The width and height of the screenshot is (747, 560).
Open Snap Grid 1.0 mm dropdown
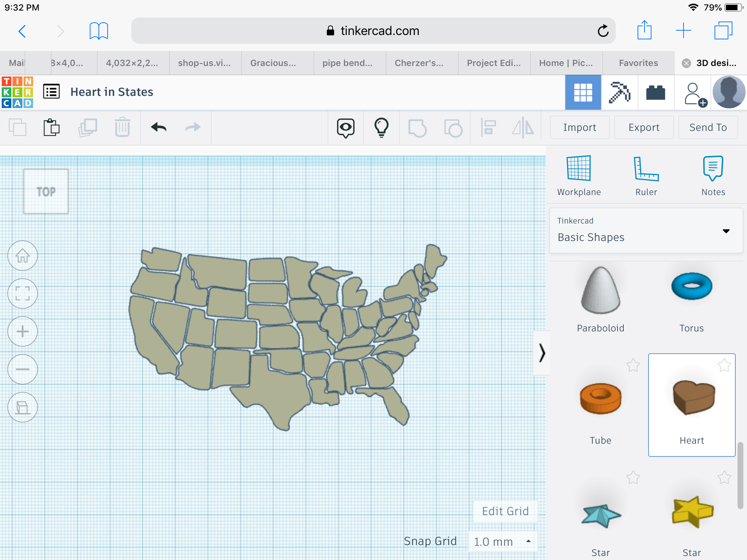(x=502, y=541)
